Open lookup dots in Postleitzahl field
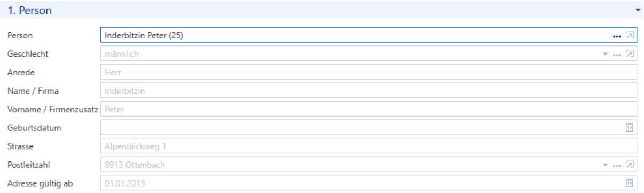 pos(617,164)
